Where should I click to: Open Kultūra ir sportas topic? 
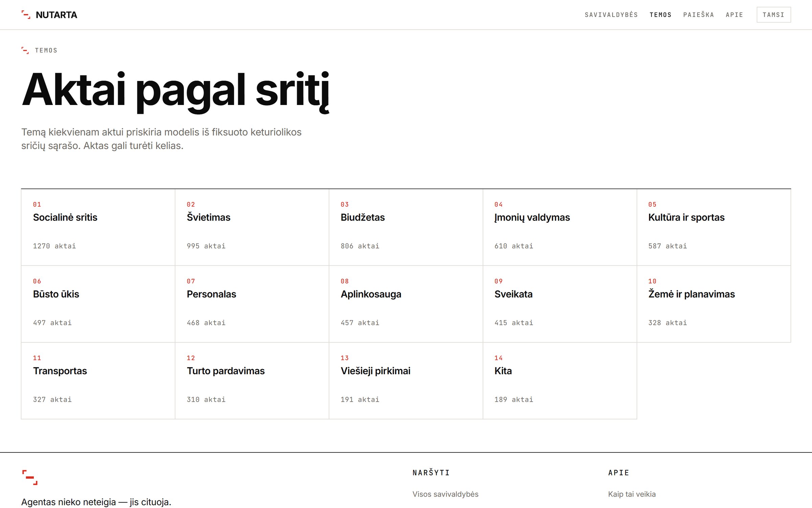point(714,227)
